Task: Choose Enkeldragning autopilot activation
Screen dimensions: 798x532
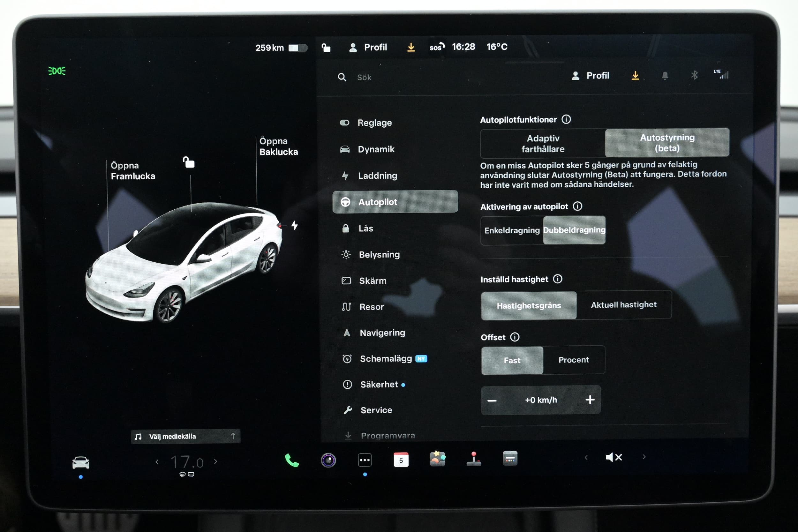Action: (512, 231)
